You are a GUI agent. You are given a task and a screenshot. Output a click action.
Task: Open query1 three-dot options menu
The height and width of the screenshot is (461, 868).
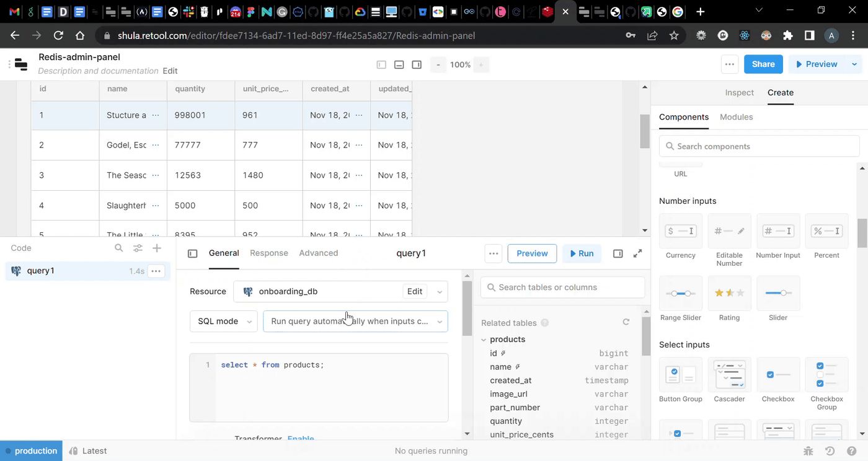[x=156, y=271]
